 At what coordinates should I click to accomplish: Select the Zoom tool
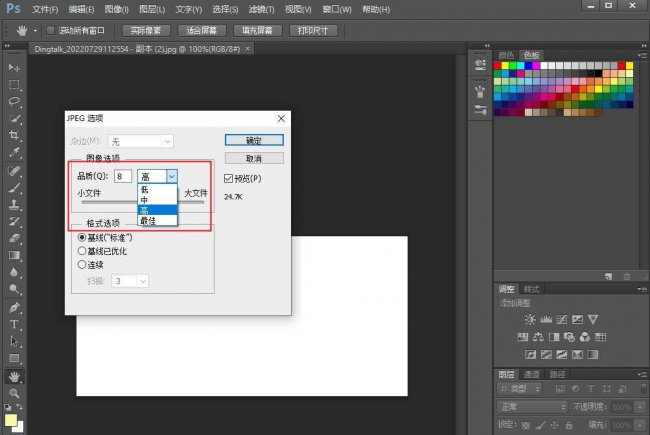click(14, 393)
